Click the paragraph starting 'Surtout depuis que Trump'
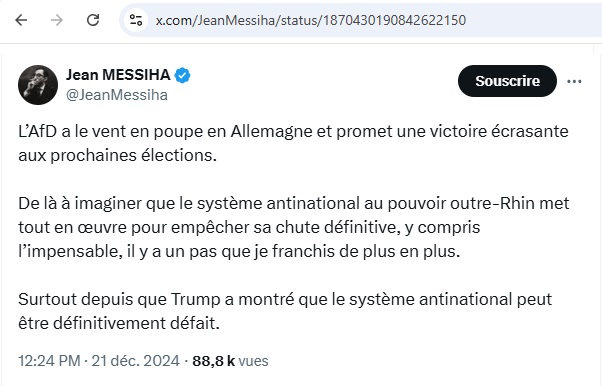 [x=285, y=311]
